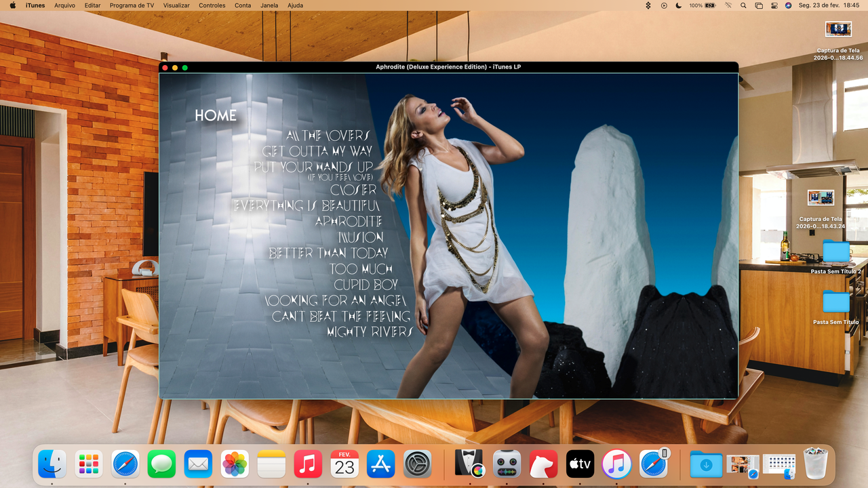
Task: Open the Conta menu
Action: pyautogui.click(x=243, y=5)
